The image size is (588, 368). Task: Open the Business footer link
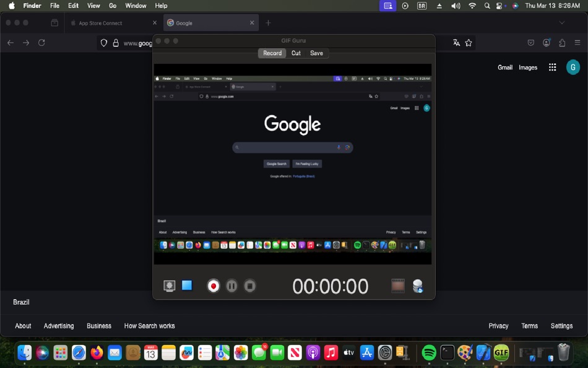[x=99, y=326]
